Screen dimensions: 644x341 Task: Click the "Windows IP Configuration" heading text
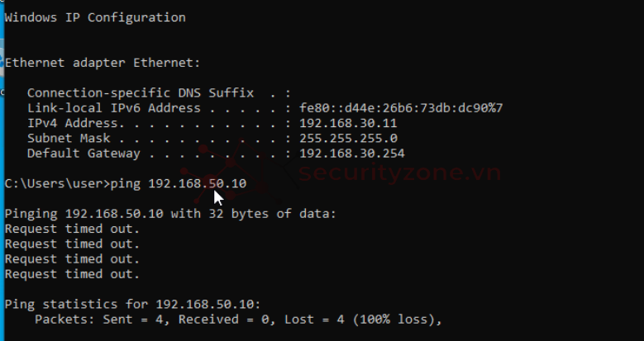click(95, 17)
